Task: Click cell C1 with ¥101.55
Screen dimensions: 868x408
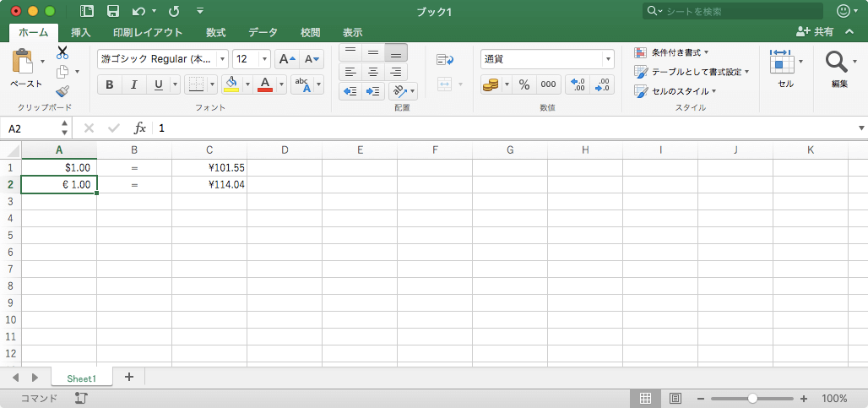Action: coord(209,167)
